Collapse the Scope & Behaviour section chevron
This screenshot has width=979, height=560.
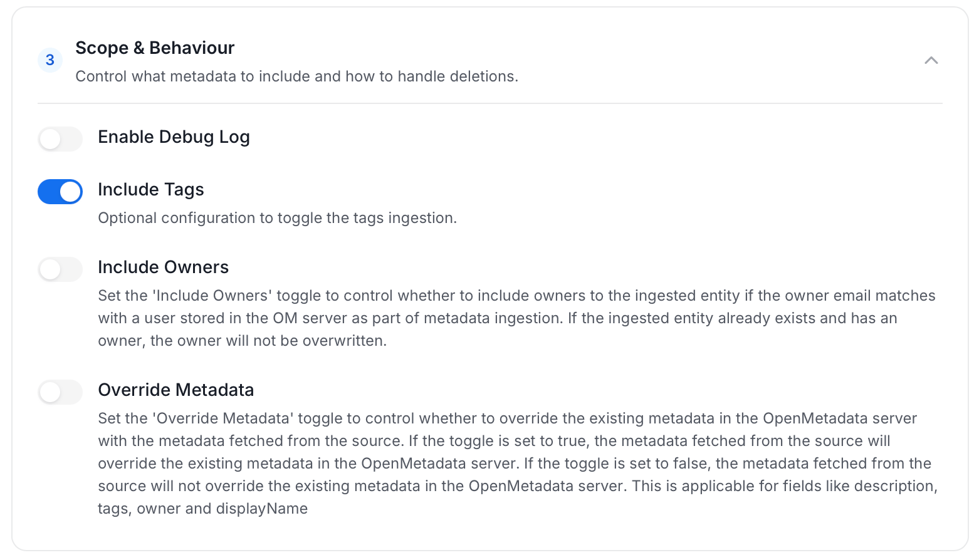point(931,60)
